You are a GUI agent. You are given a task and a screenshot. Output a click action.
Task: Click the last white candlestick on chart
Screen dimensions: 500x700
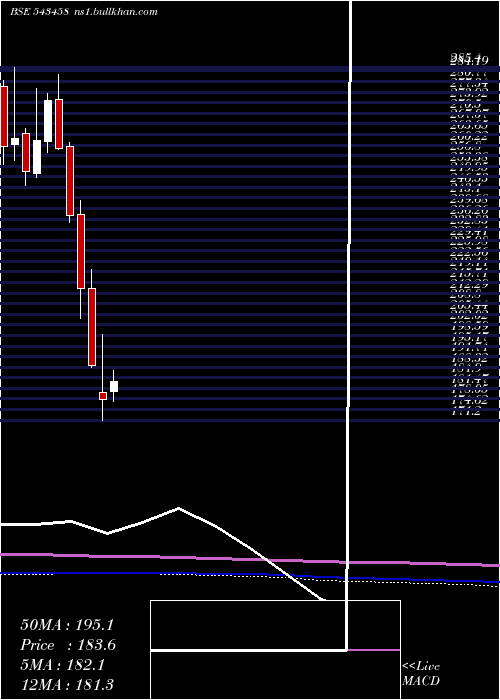point(114,386)
